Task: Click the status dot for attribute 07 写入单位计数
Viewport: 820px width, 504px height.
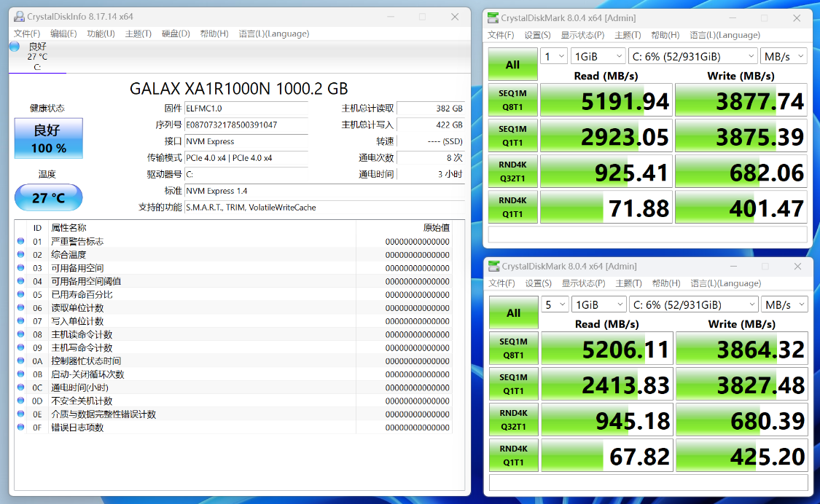Action: pyautogui.click(x=21, y=321)
